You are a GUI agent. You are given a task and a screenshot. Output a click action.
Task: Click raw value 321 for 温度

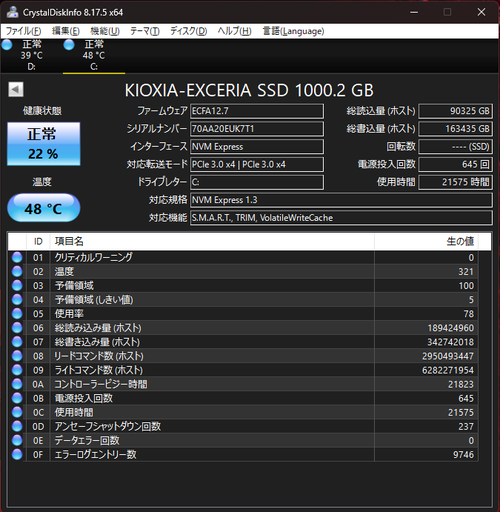pos(466,272)
